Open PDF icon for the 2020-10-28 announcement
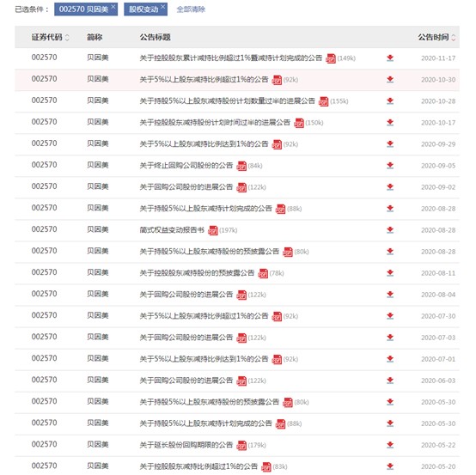This screenshot has height=475, width=476. (x=324, y=101)
